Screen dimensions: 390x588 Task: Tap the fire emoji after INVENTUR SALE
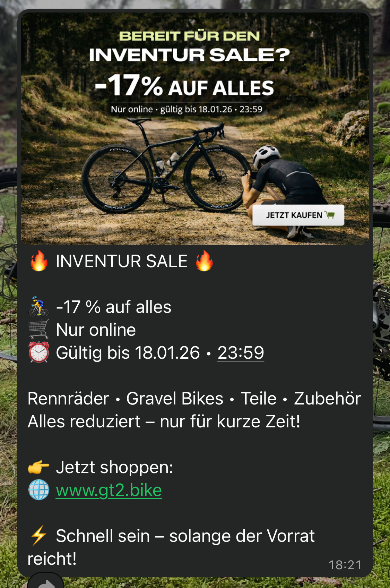[204, 261]
